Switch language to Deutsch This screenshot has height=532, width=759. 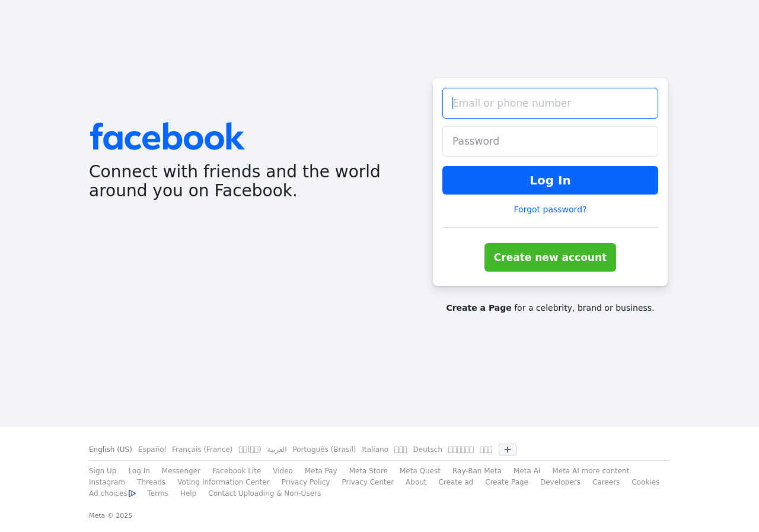coord(428,450)
